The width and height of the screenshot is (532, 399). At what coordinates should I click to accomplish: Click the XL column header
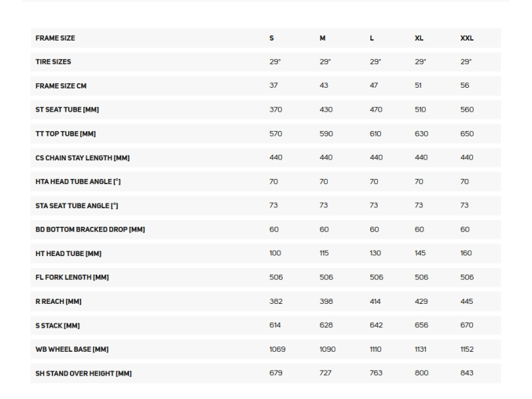(x=419, y=38)
